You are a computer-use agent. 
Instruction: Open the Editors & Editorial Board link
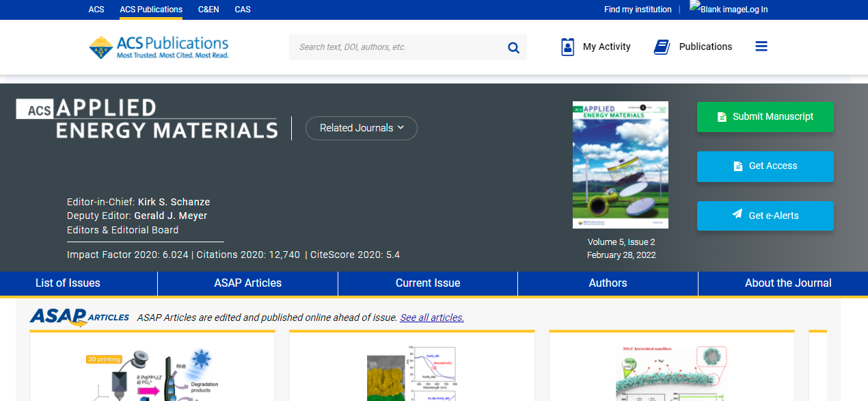tap(122, 230)
